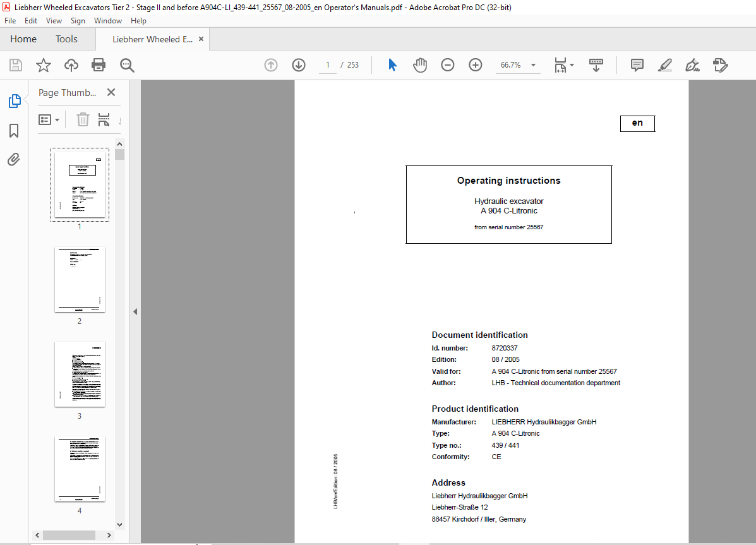Click the Edition value 08 / 2005

pyautogui.click(x=505, y=359)
